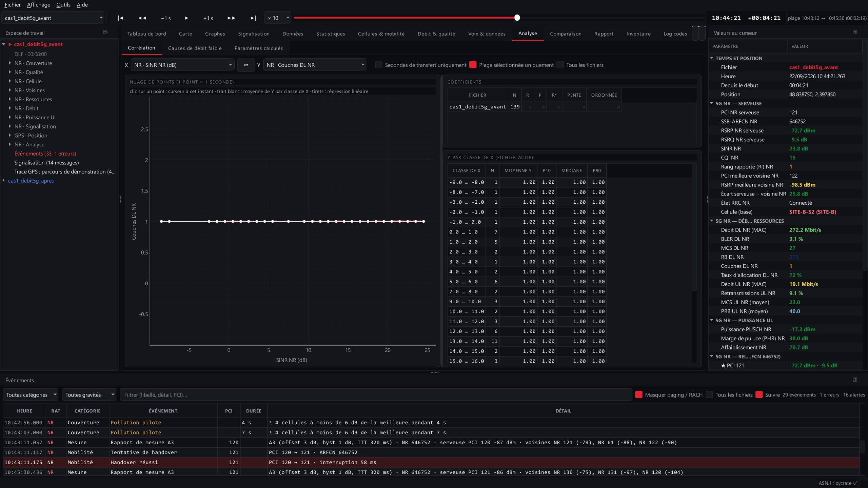Switch to the Signalisation tab

point(254,34)
